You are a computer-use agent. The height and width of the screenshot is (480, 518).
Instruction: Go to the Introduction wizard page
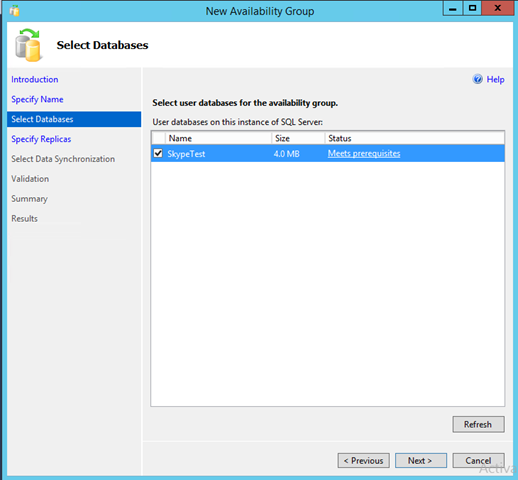[x=35, y=79]
